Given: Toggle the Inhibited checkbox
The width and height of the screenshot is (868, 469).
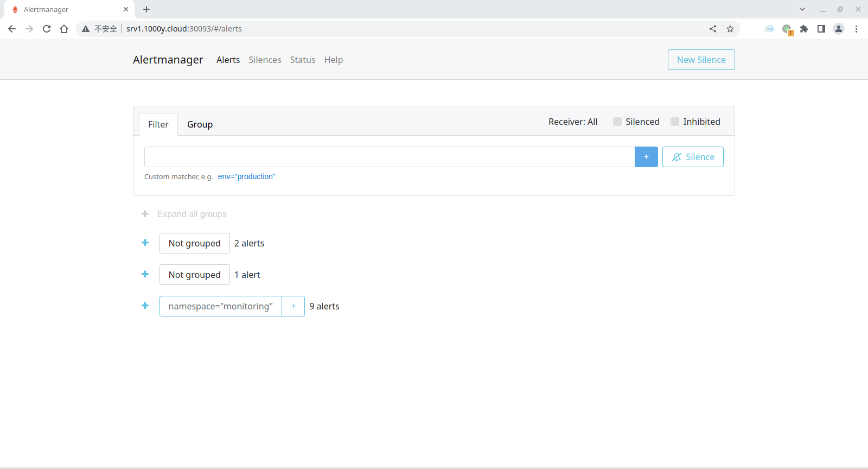Looking at the screenshot, I should click(x=675, y=122).
